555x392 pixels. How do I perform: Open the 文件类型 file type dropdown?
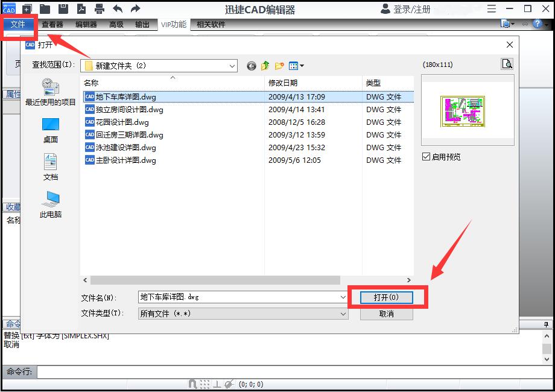click(x=342, y=314)
